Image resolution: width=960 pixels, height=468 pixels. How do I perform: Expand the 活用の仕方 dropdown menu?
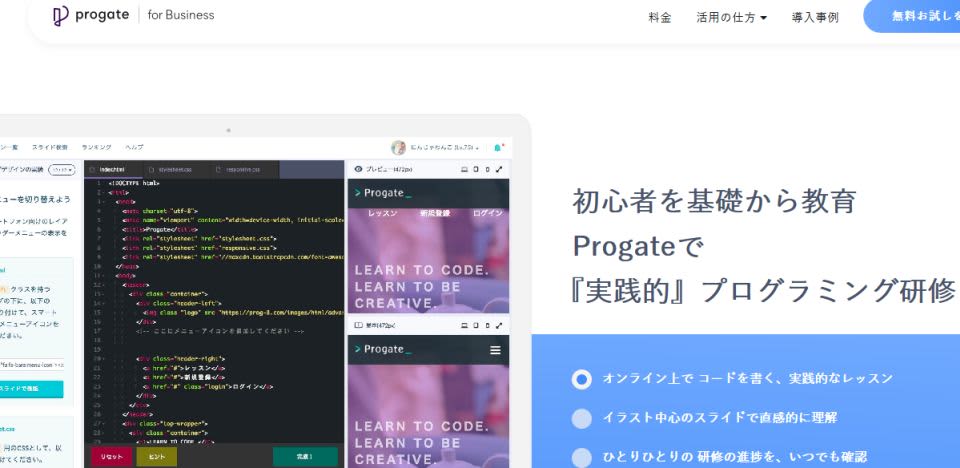(x=731, y=18)
